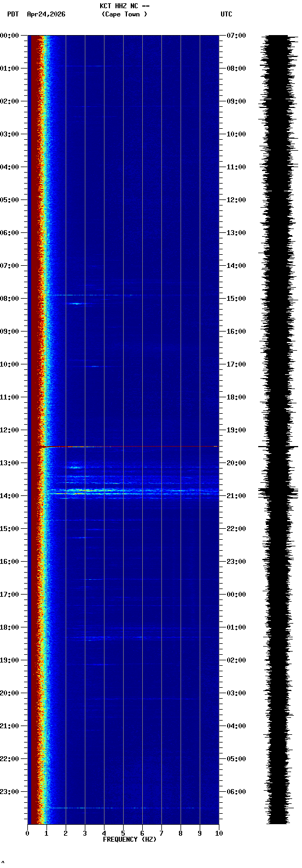Click the UTC axis label 10:00
The image size is (302, 868).
tap(236, 134)
